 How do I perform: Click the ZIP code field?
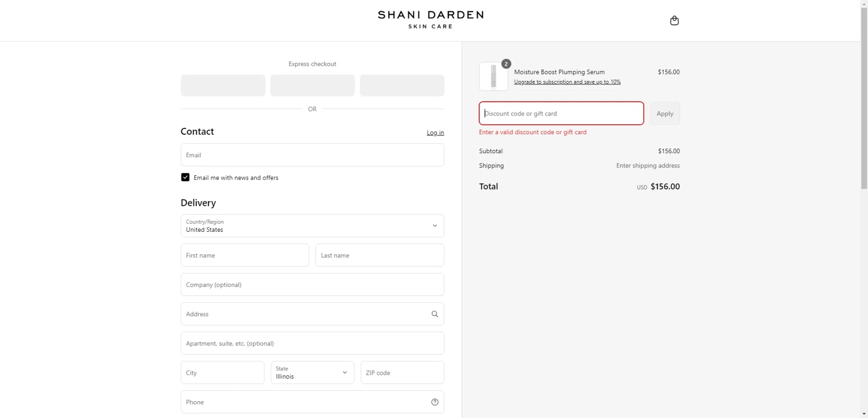(x=402, y=373)
